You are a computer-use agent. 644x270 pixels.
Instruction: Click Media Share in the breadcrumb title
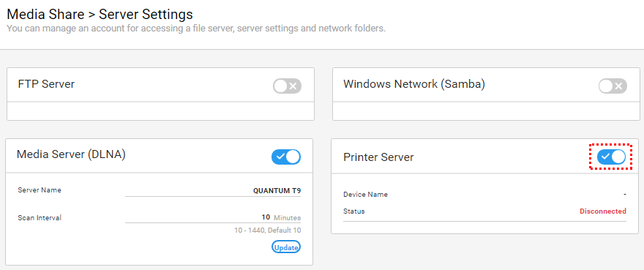pos(46,15)
